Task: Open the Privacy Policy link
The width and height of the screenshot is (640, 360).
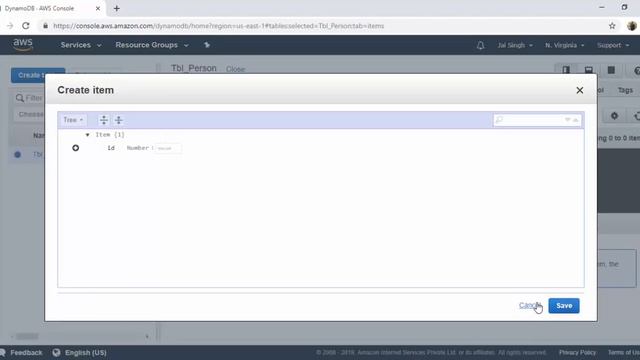Action: pyautogui.click(x=577, y=352)
